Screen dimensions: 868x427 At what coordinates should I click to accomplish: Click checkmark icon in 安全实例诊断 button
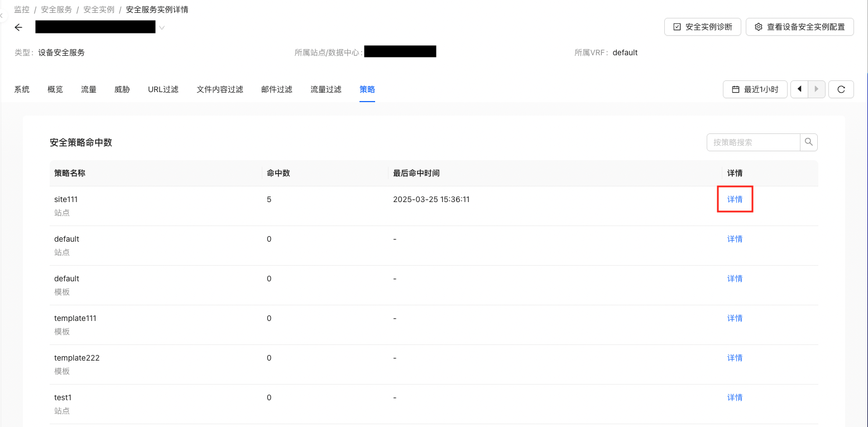[677, 27]
